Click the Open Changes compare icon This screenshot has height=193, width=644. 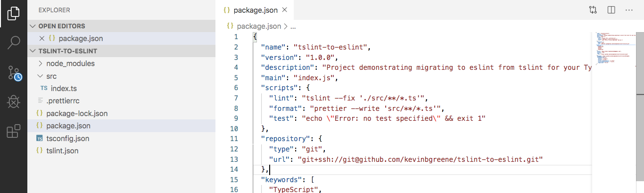coord(593,10)
